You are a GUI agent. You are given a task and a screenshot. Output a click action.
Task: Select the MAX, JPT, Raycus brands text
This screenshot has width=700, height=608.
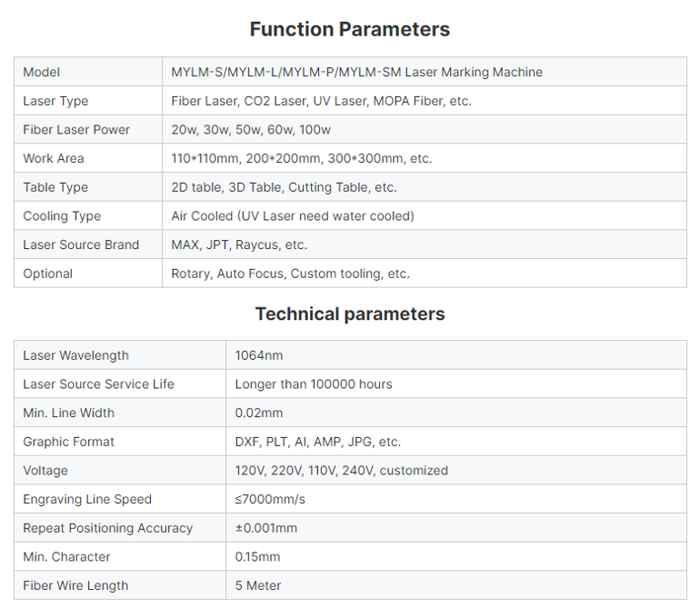[239, 245]
